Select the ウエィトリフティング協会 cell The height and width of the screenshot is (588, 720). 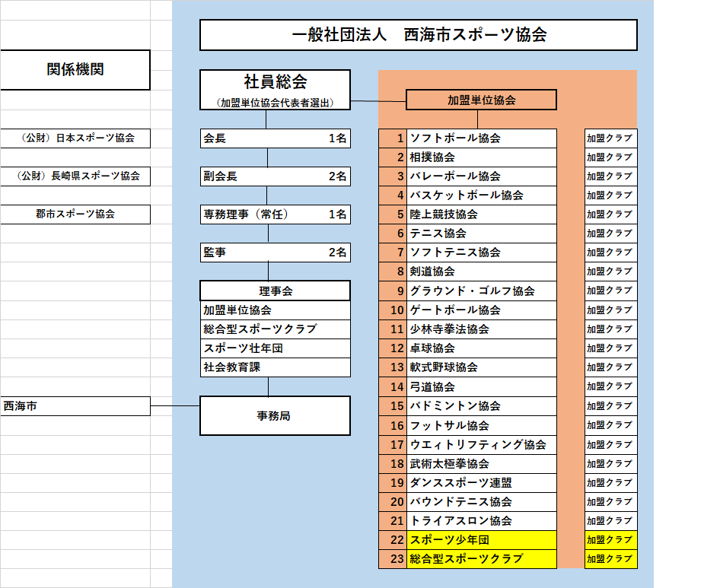click(x=482, y=445)
